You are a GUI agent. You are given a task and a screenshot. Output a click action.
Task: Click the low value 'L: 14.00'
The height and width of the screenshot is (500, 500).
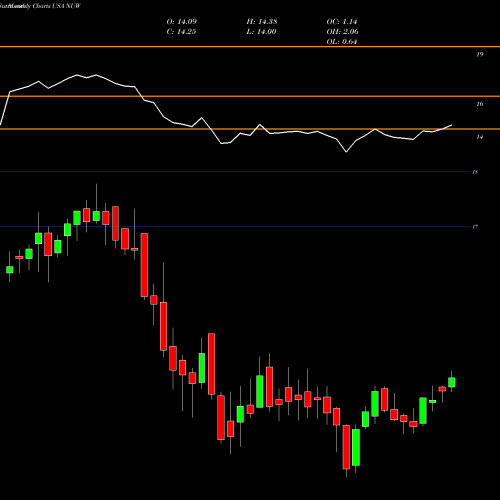tap(261, 32)
